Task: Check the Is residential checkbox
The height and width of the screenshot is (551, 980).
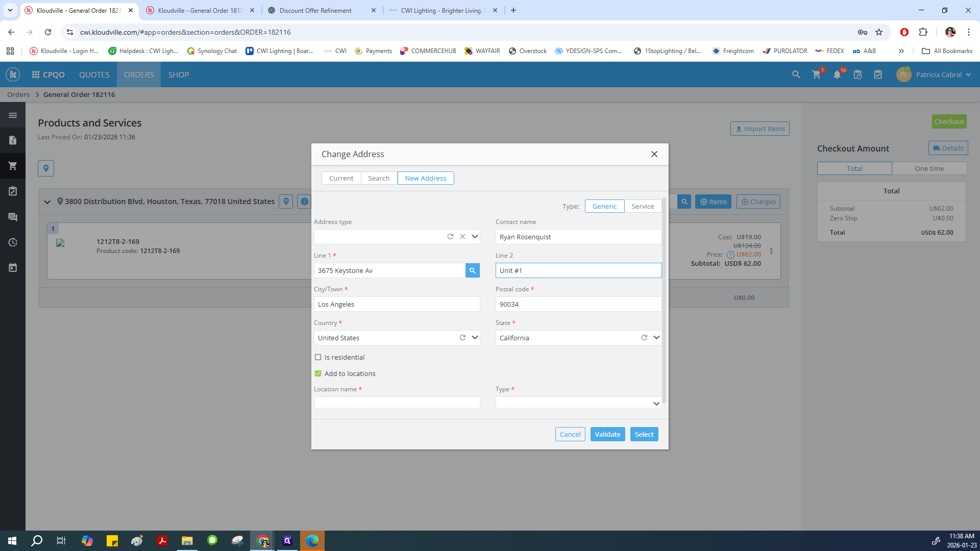Action: point(318,357)
